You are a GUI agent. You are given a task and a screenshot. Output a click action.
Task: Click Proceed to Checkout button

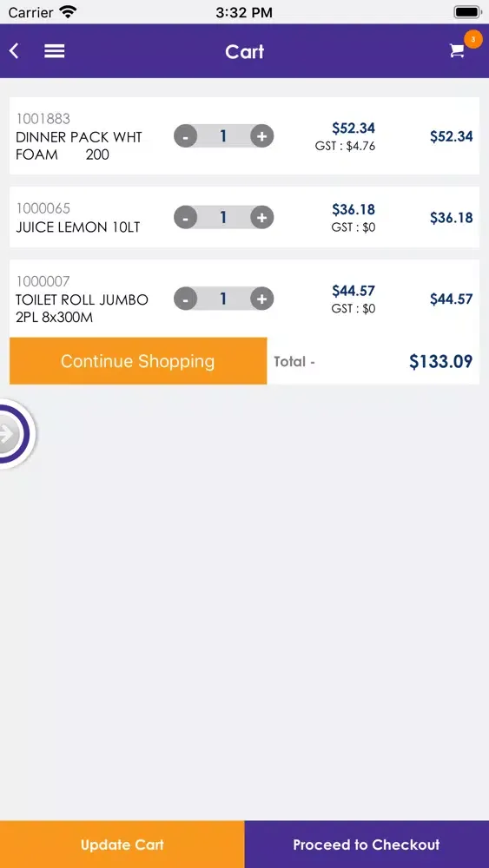(x=367, y=845)
